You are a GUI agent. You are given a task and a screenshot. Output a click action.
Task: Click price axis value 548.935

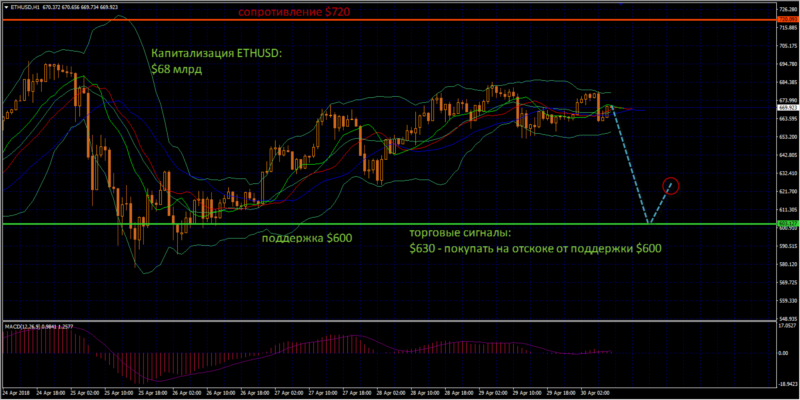[788, 317]
